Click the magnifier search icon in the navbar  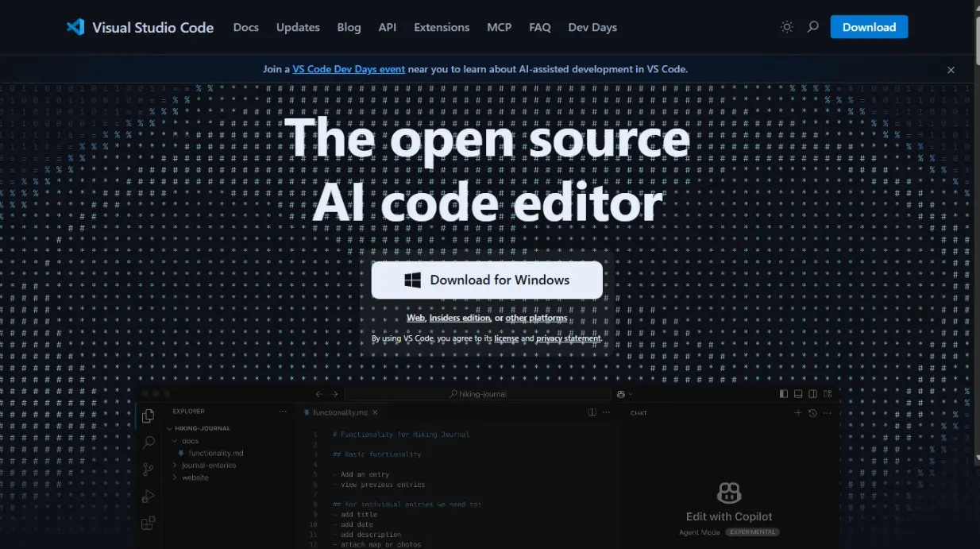pyautogui.click(x=812, y=26)
